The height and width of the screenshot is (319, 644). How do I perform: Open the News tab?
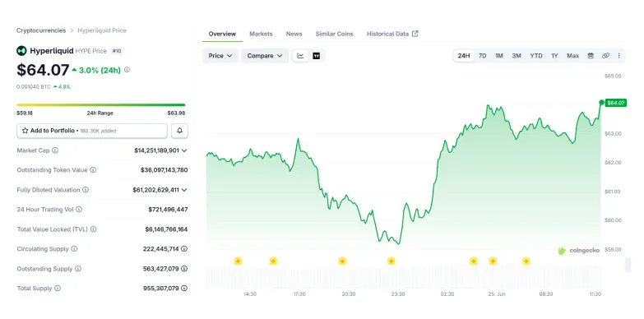coord(294,34)
